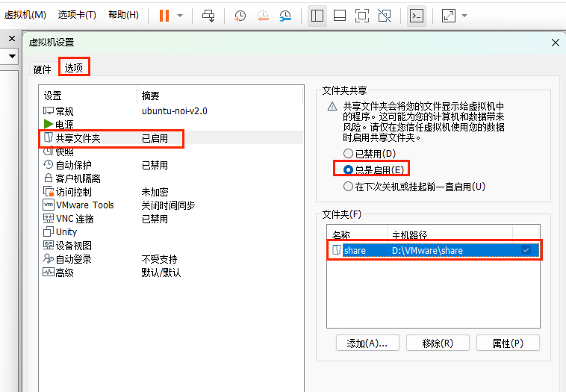Select the 电源 settings row
This screenshot has width=566, height=392.
[170, 125]
